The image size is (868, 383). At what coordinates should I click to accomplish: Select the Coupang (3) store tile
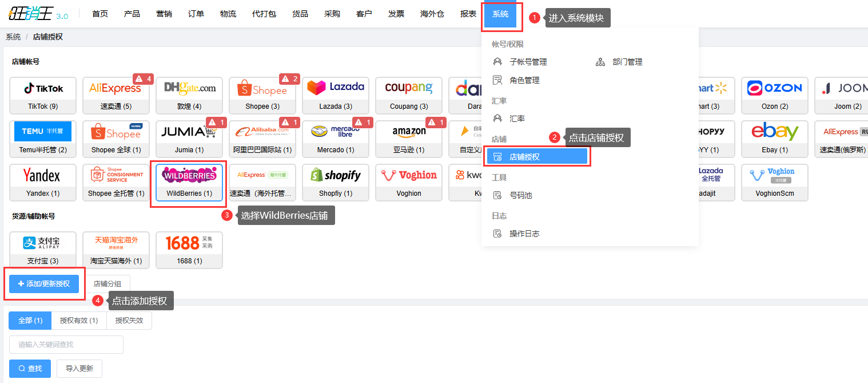[x=409, y=95]
